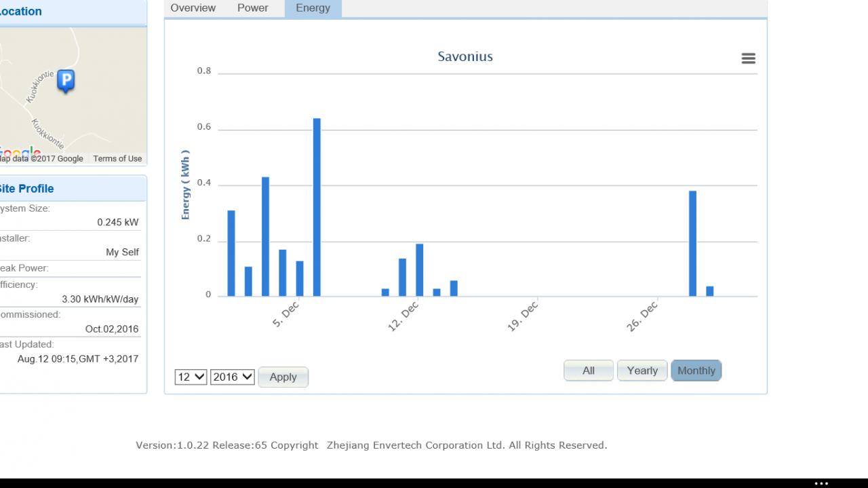The image size is (868, 488).
Task: Select the Monthly range toggle
Action: point(696,371)
